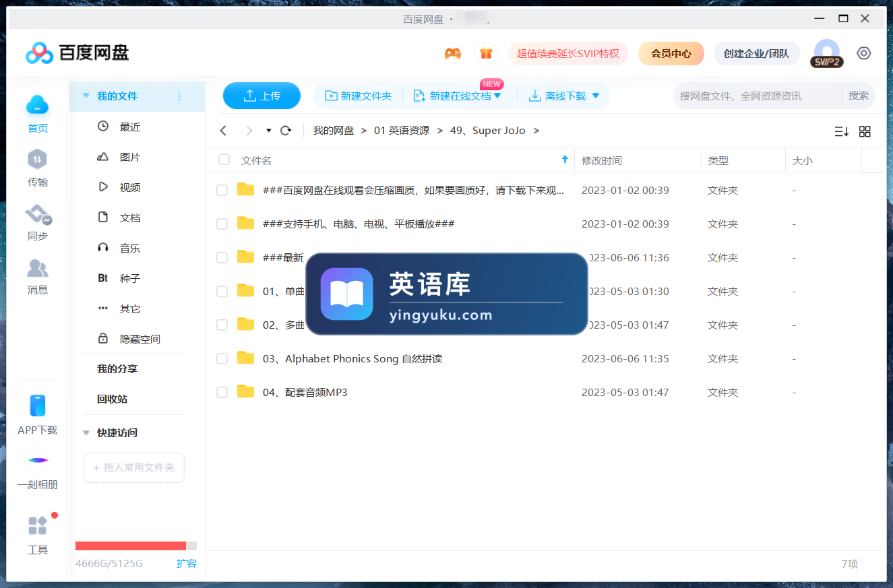The width and height of the screenshot is (893, 588).
Task: Go forward with the right arrow
Action: pos(249,131)
